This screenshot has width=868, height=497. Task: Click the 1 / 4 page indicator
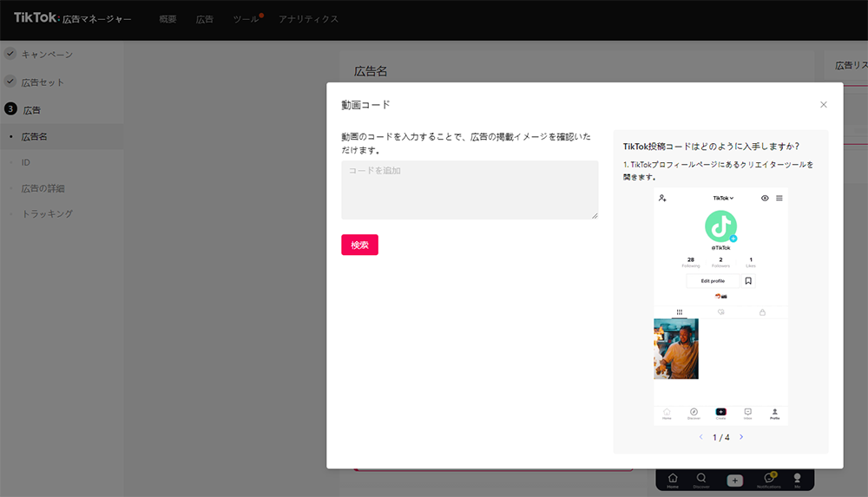coord(720,437)
